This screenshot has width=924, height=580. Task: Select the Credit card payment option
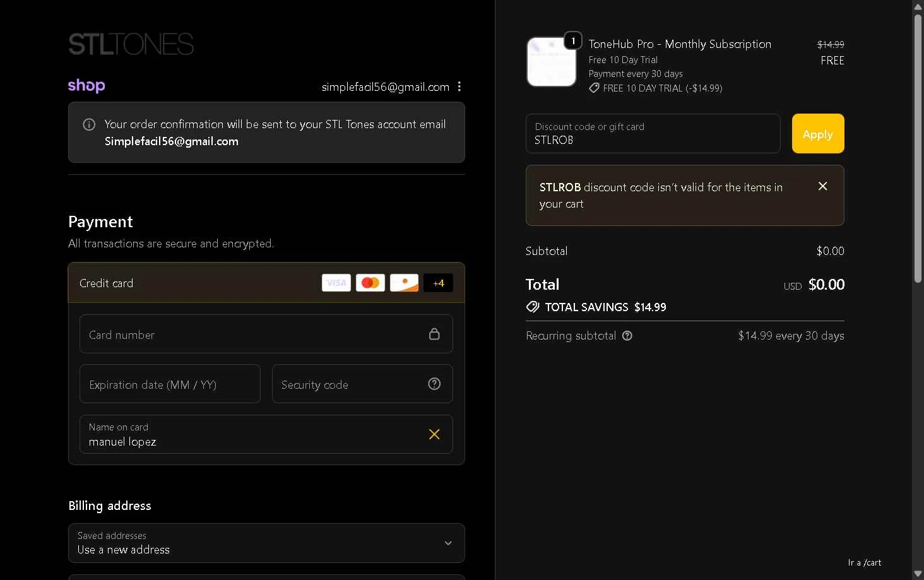[266, 283]
